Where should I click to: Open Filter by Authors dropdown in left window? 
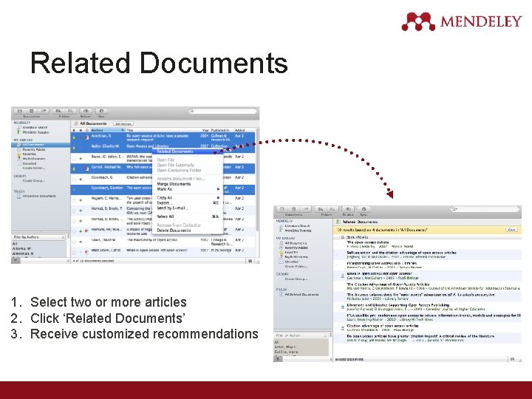click(38, 237)
